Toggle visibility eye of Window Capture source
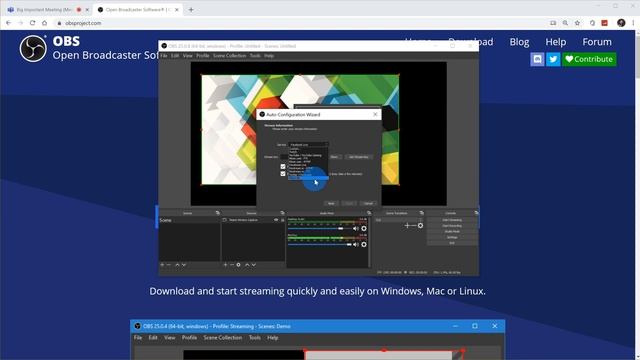The height and width of the screenshot is (360, 640). pyautogui.click(x=276, y=220)
